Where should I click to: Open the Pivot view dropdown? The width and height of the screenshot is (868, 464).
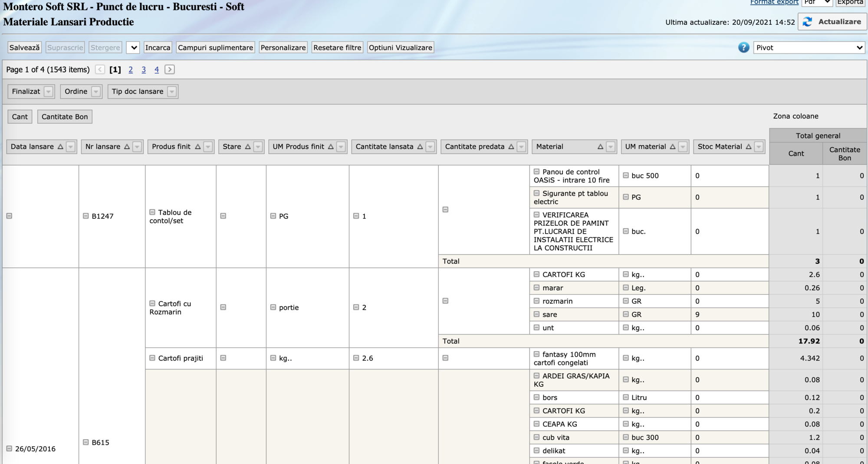(x=809, y=47)
